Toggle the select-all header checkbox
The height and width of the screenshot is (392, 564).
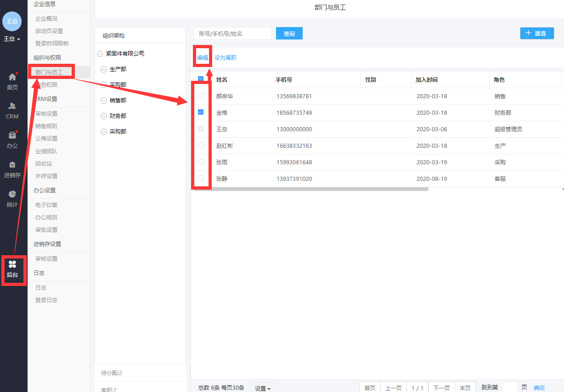point(201,79)
